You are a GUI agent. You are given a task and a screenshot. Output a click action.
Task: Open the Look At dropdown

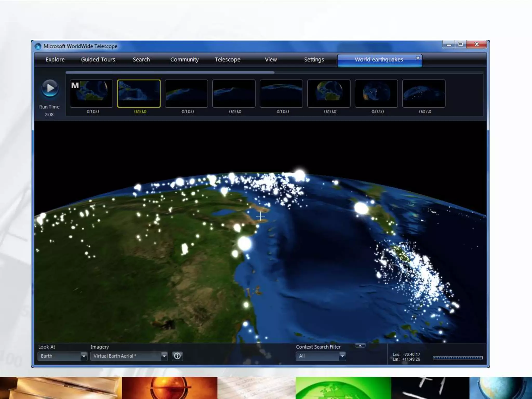point(84,356)
